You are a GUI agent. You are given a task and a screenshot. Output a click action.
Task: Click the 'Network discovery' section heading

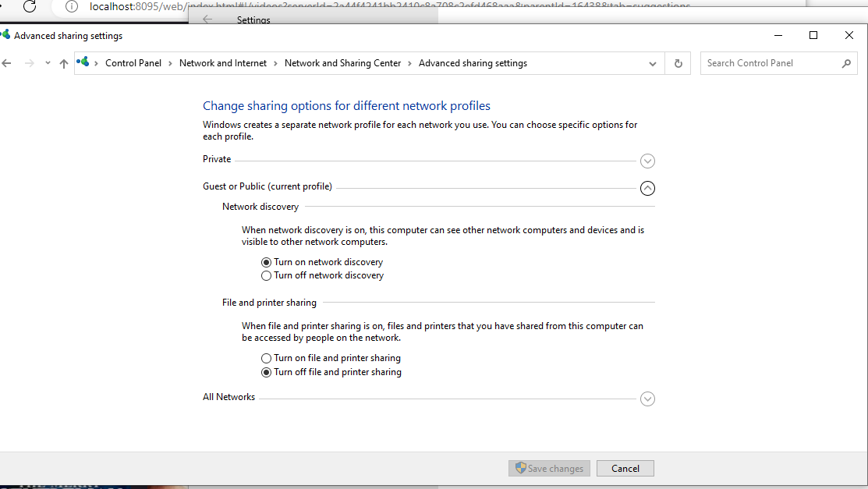pos(260,207)
